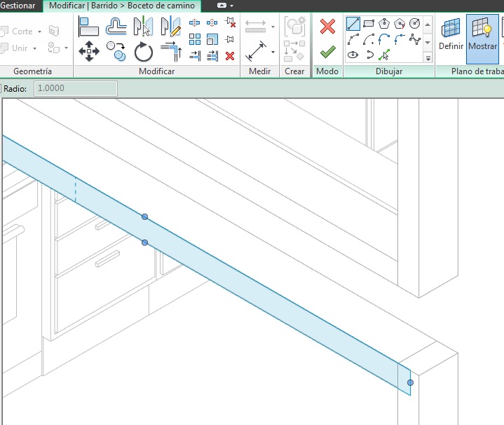504x425 pixels.
Task: Toggle the Line draw tool
Action: tap(353, 24)
